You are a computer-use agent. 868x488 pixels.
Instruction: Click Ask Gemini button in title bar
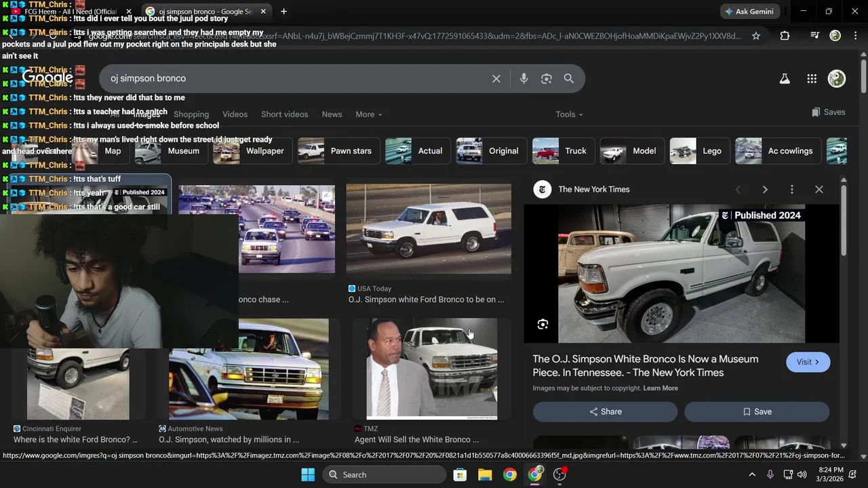pos(749,12)
